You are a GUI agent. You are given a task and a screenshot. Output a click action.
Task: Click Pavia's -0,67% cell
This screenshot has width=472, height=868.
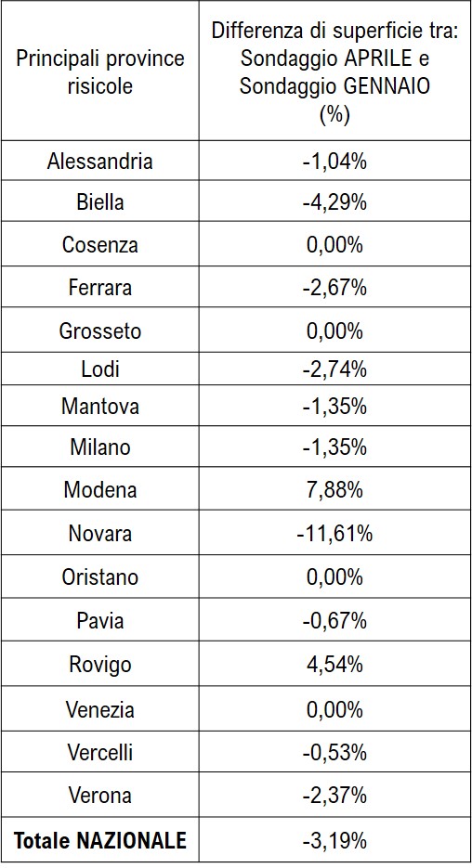pos(334,620)
